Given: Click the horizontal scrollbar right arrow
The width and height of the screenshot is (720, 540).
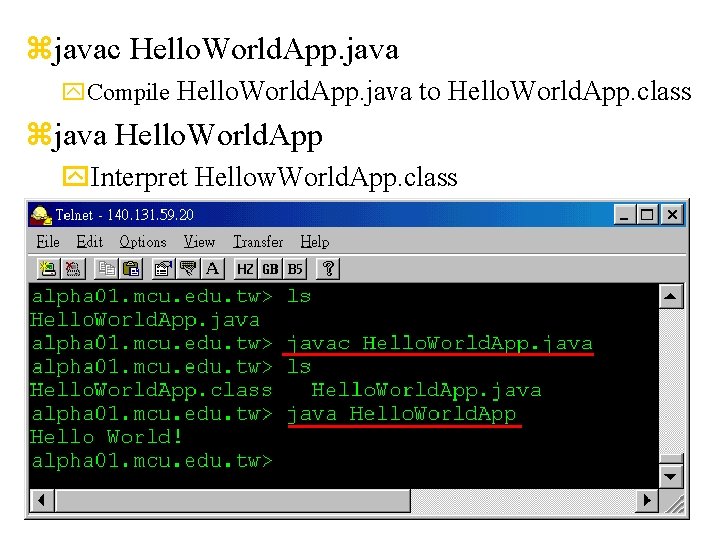Looking at the screenshot, I should pos(647,501).
